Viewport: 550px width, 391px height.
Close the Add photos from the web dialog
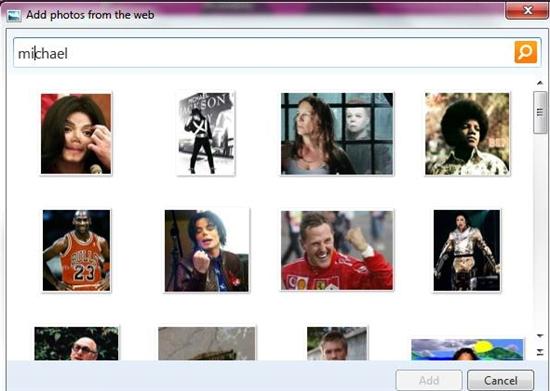[x=527, y=11]
